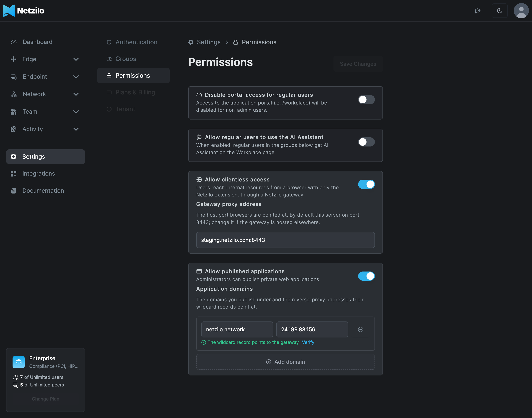Viewport: 532px width, 418px height.
Task: Click the Integrations grid icon
Action: click(13, 173)
